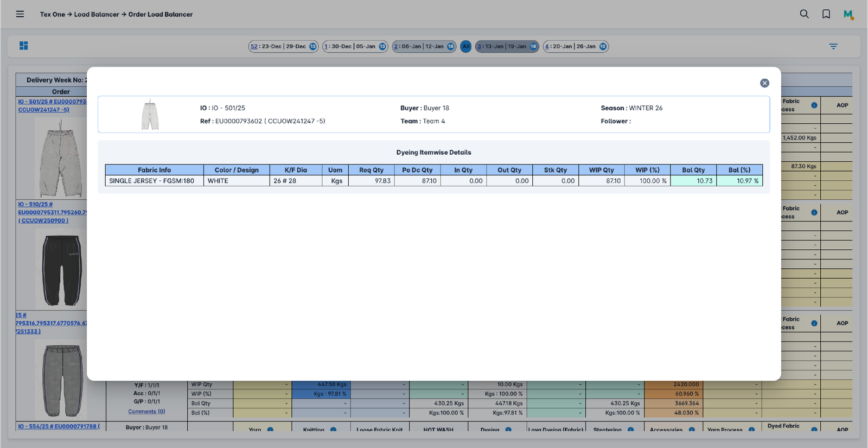Switch to the grid view icon
Image resolution: width=868 pixels, height=448 pixels.
[x=24, y=46]
